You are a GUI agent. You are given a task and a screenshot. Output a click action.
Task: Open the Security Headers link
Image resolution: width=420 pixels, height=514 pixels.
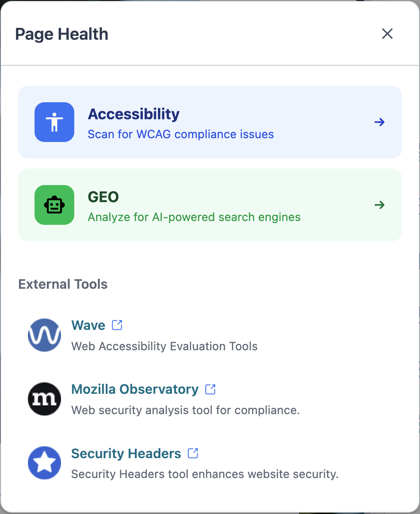126,453
